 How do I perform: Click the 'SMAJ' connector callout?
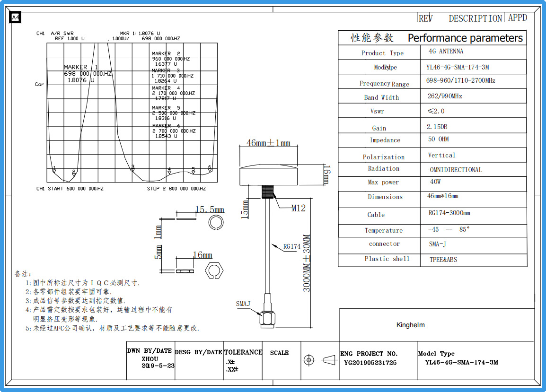(243, 304)
